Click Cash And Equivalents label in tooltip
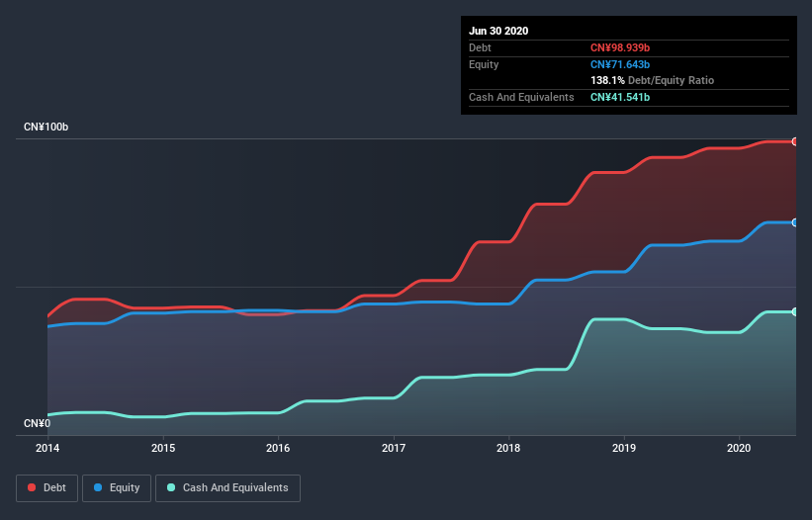 (x=521, y=97)
